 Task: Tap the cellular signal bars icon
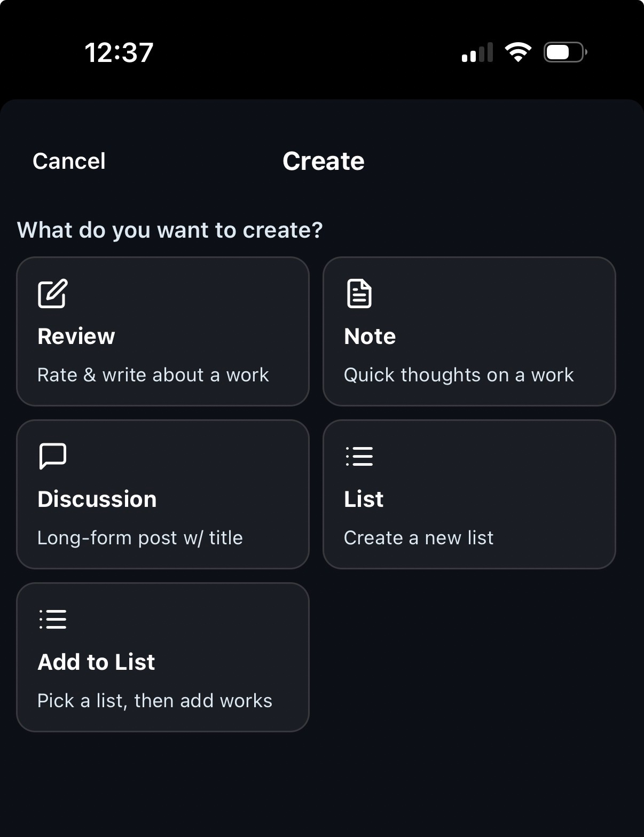coord(477,53)
